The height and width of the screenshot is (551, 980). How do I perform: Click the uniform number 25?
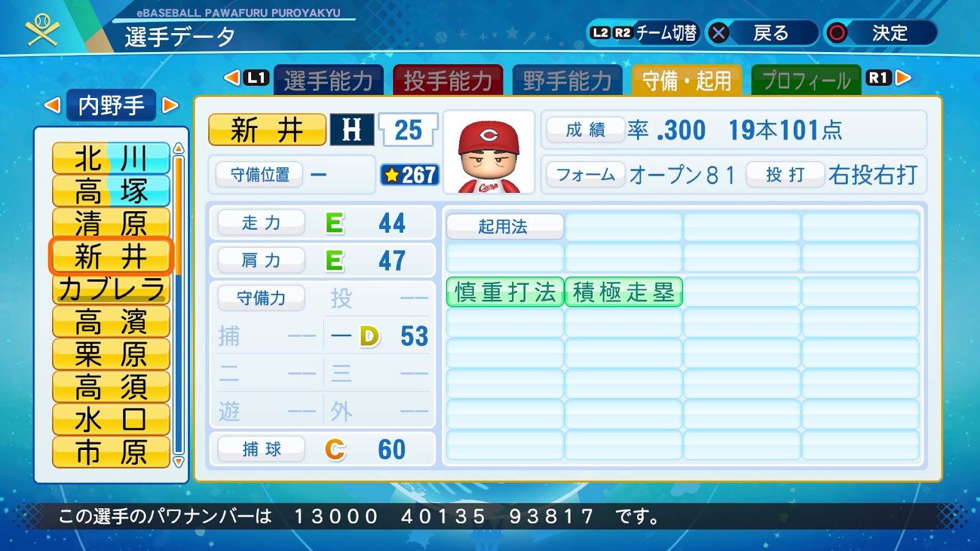pos(409,130)
